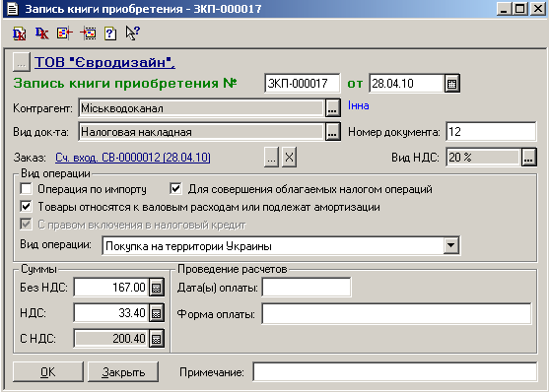Click the Примечание input field

pyautogui.click(x=395, y=371)
